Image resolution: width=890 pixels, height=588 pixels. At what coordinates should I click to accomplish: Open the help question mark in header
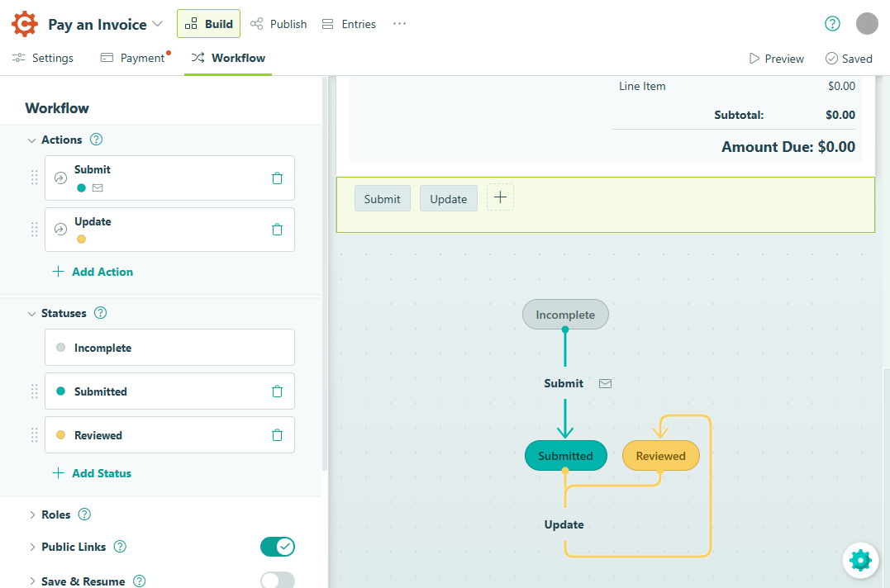tap(832, 24)
